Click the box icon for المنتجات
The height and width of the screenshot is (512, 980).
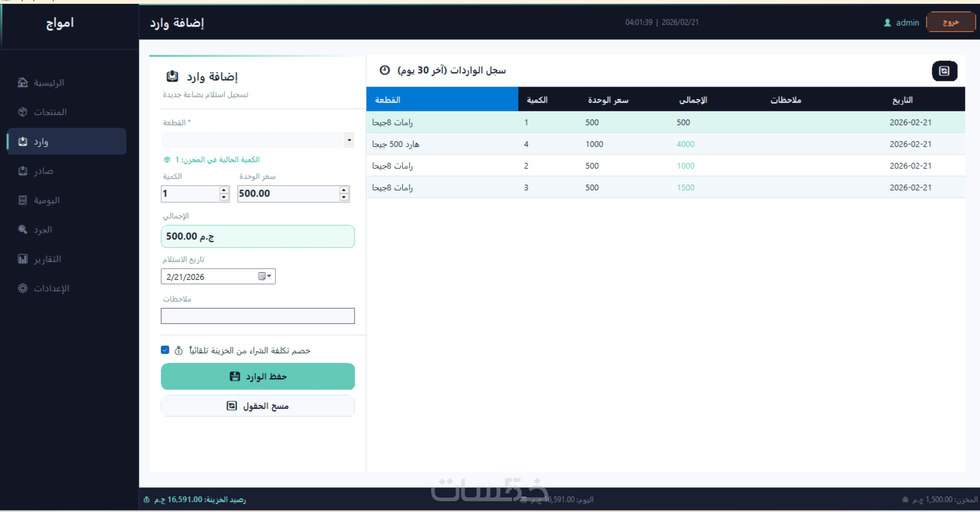(23, 112)
